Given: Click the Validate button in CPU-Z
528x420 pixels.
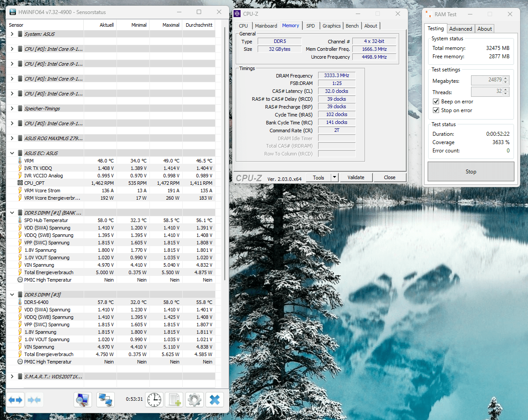Looking at the screenshot, I should (356, 177).
